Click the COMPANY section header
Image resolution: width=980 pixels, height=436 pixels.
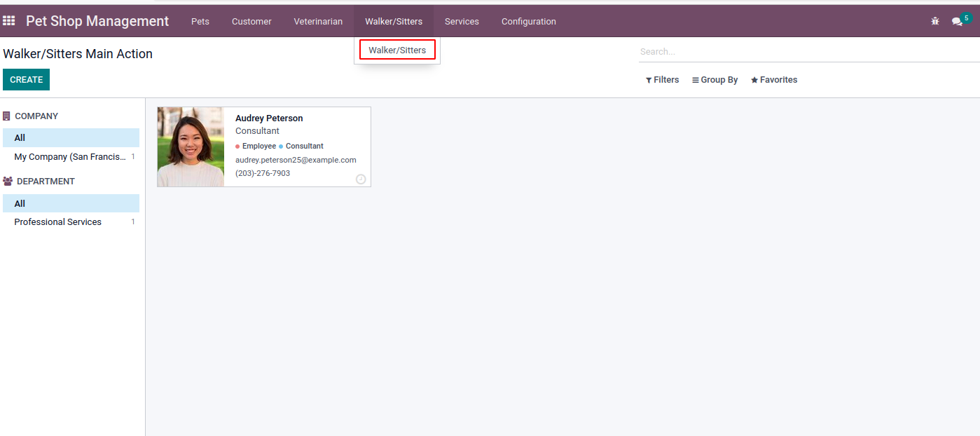[x=31, y=116]
